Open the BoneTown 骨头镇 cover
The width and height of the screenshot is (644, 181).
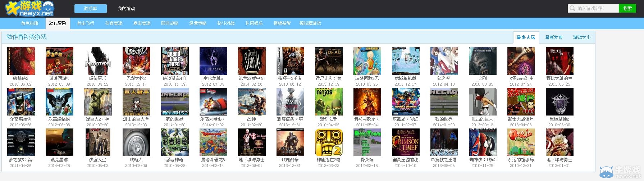tap(367, 142)
